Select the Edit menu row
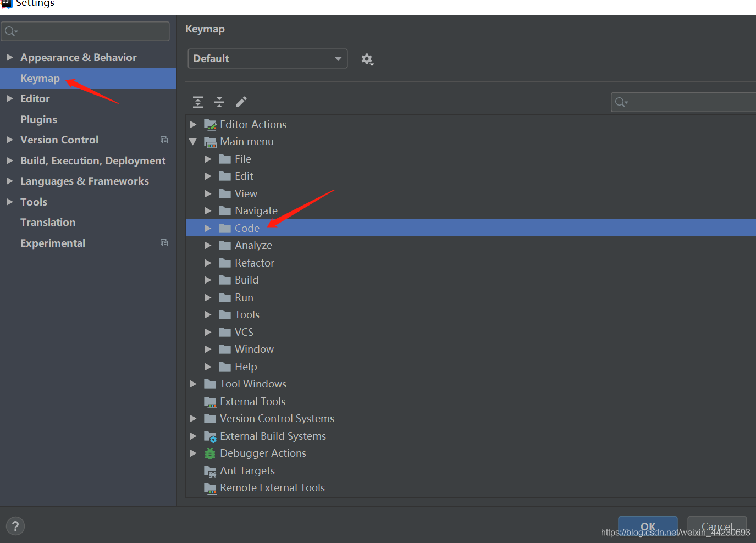The width and height of the screenshot is (756, 543). point(471,176)
